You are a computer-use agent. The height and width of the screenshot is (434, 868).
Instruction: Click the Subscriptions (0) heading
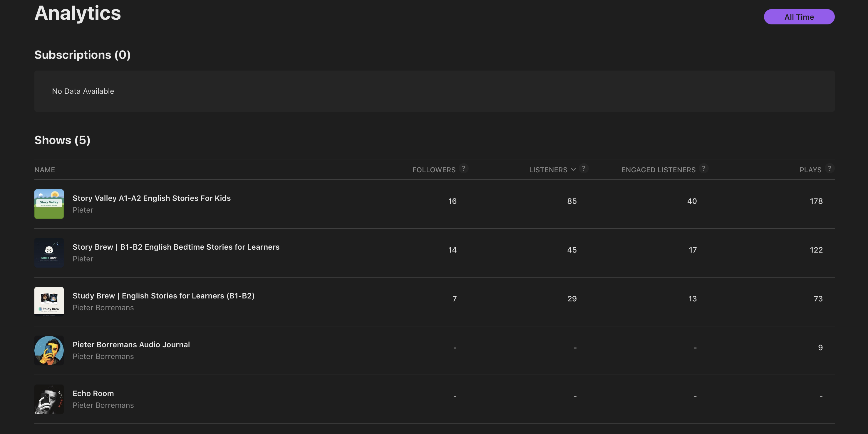(83, 55)
